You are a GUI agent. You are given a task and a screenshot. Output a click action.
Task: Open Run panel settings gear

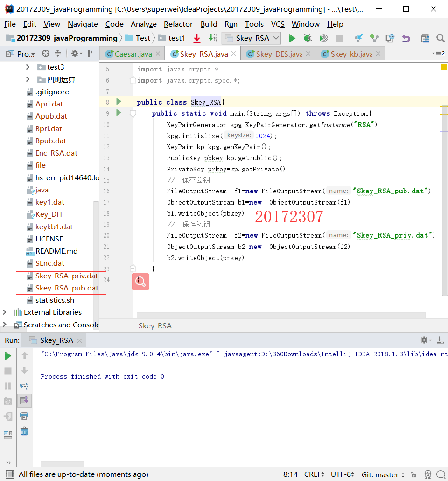pyautogui.click(x=426, y=340)
